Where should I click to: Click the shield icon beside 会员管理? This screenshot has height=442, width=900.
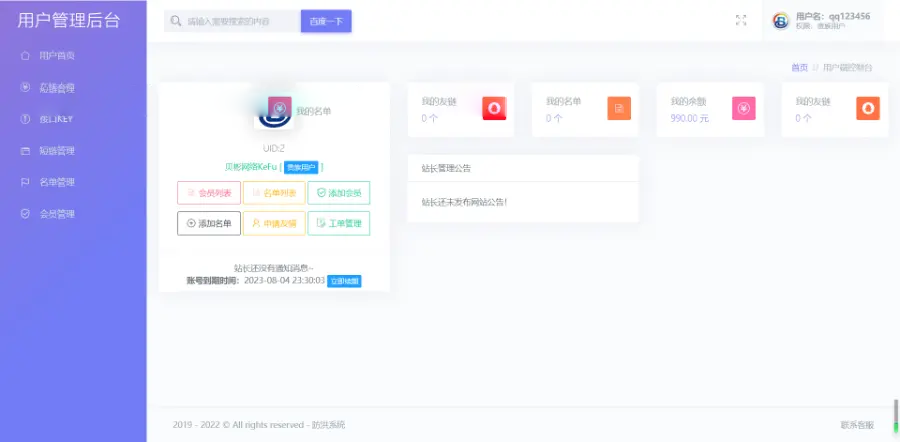(x=25, y=214)
